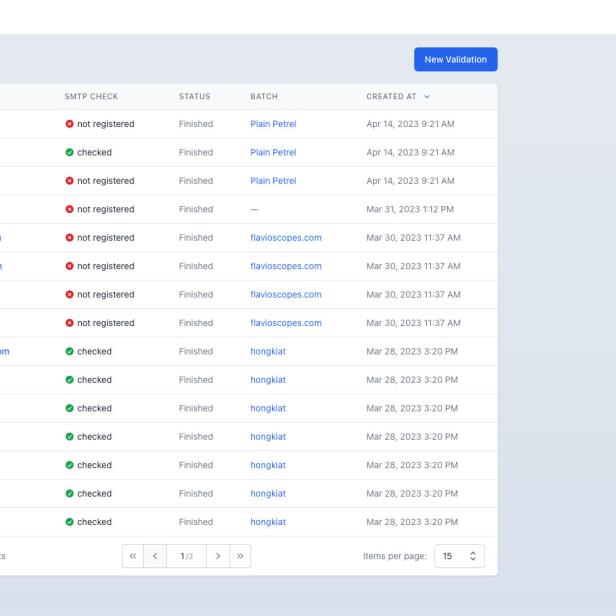
Task: Click the New Validation button
Action: [x=456, y=59]
